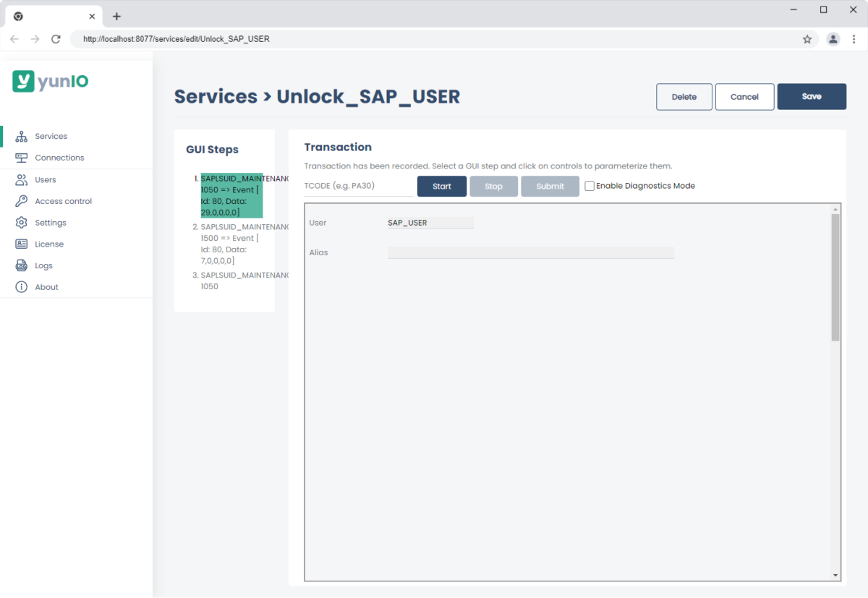Click the 'Transaction has been recorded' hint text
The height and width of the screenshot is (598, 868).
pos(488,166)
